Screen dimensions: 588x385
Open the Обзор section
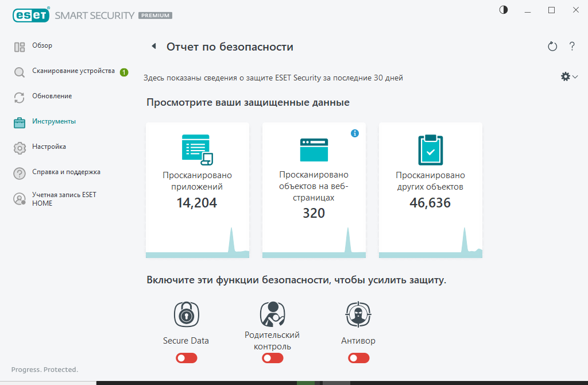coord(42,45)
